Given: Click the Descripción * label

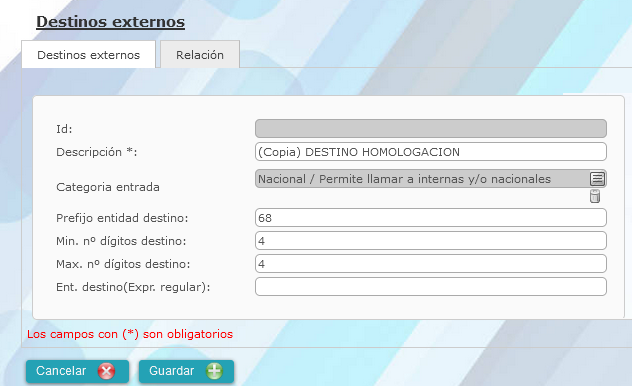Looking at the screenshot, I should [x=97, y=152].
